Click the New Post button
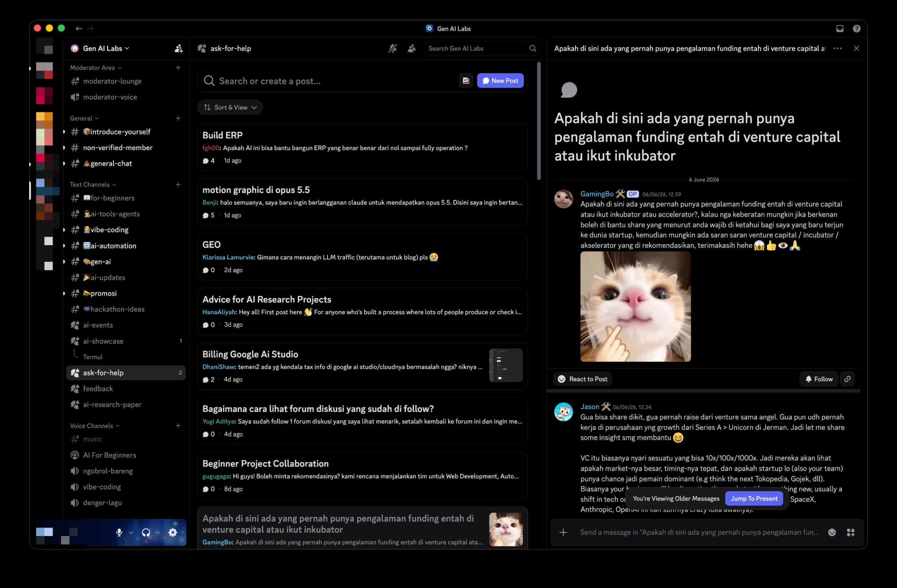 (x=500, y=81)
